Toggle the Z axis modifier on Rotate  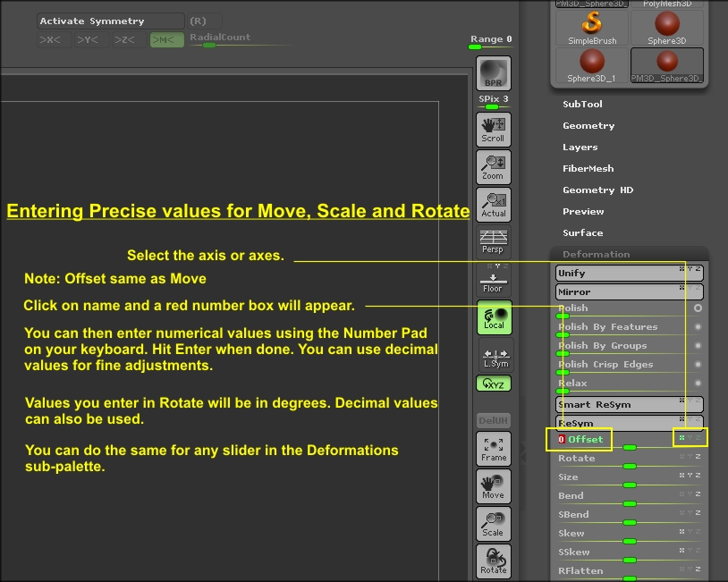(698, 456)
